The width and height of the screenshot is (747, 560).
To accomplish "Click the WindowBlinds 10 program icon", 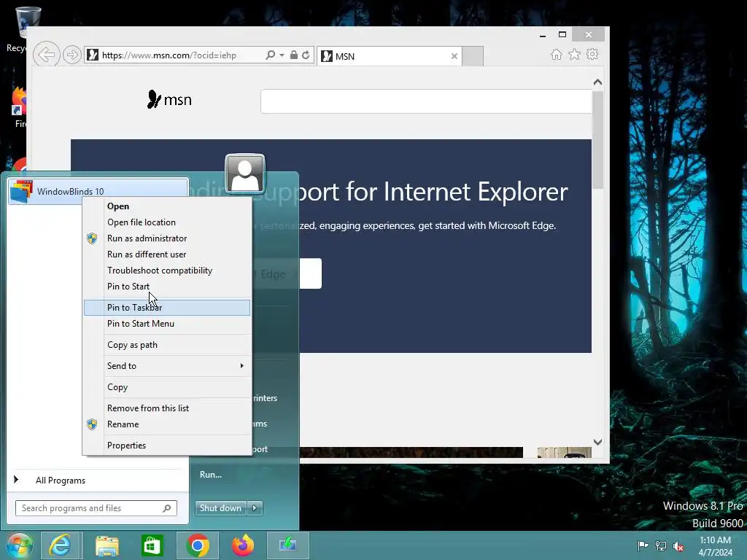I will click(x=21, y=192).
